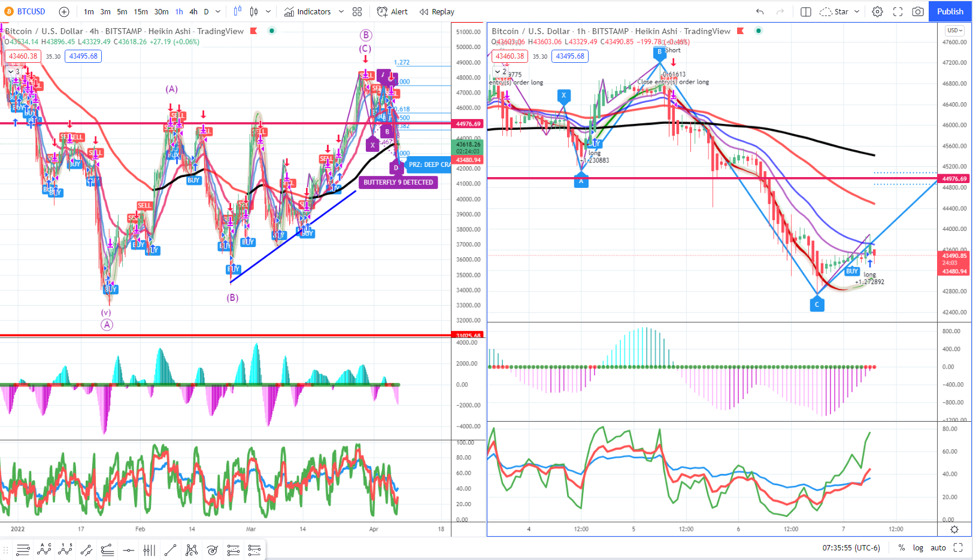This screenshot has width=973, height=560.
Task: Open the chart layout selector icon
Action: (x=806, y=11)
